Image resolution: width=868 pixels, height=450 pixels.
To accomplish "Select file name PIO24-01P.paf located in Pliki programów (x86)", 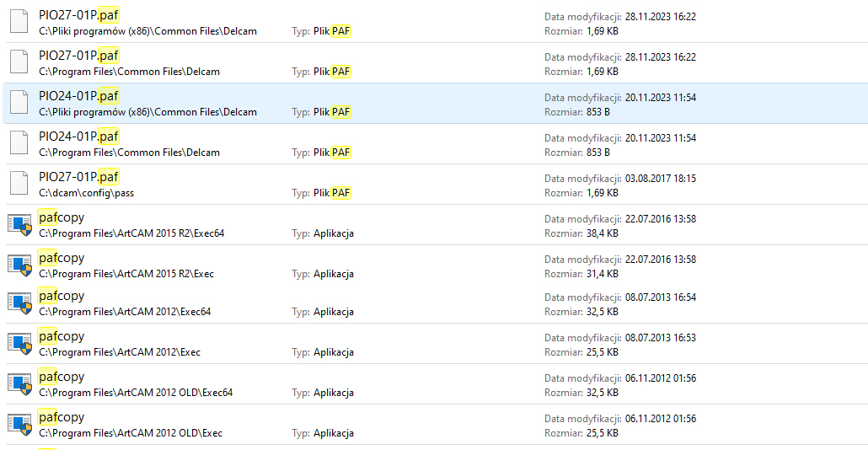I will click(78, 96).
